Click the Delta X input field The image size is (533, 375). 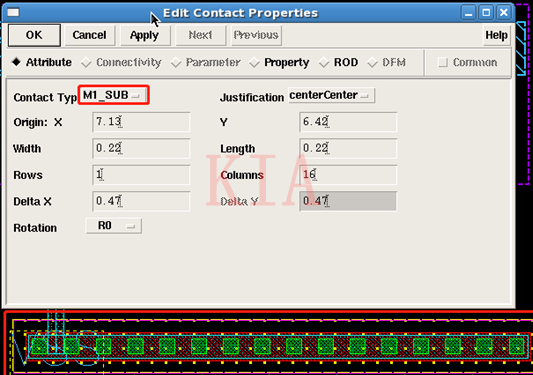(141, 201)
